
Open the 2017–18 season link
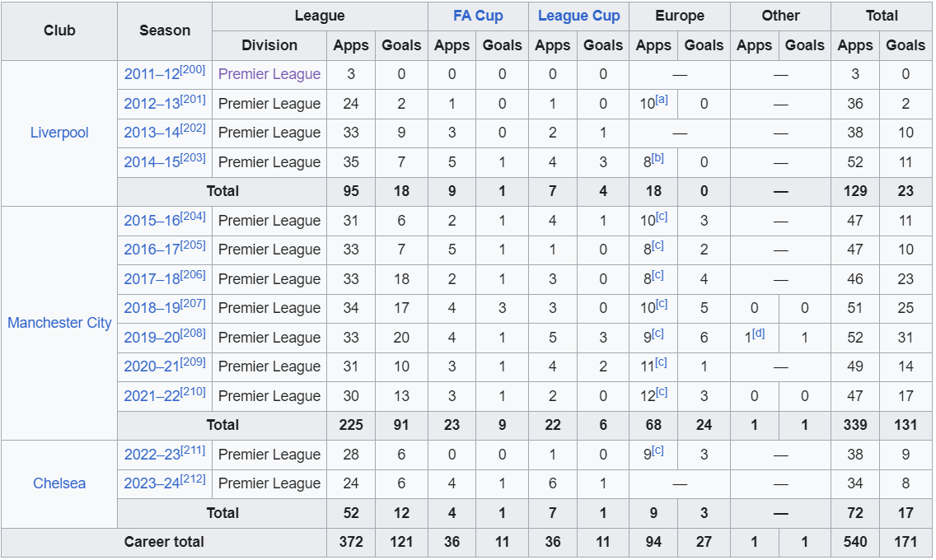152,280
